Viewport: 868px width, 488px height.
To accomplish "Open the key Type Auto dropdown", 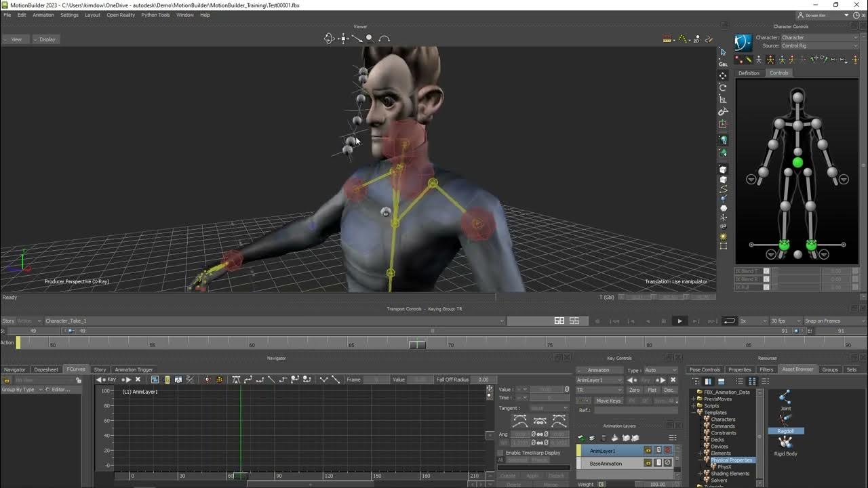I will pos(660,370).
